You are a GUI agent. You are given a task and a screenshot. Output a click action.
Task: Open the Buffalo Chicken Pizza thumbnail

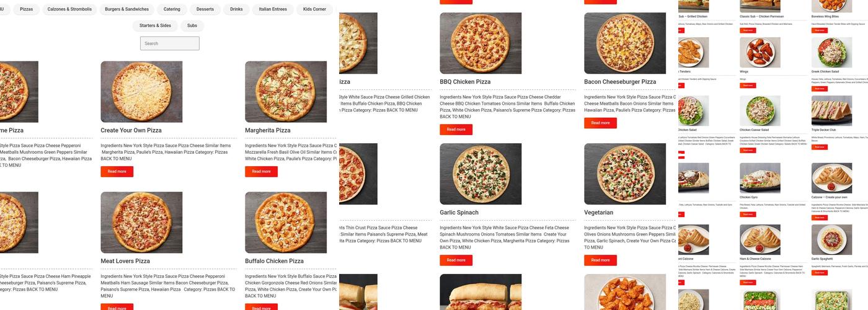point(286,223)
